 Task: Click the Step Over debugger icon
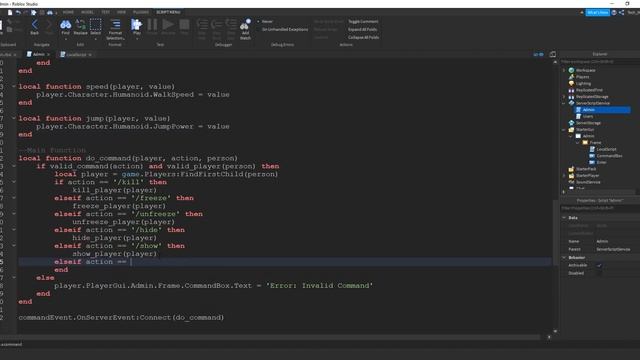pos(217,25)
